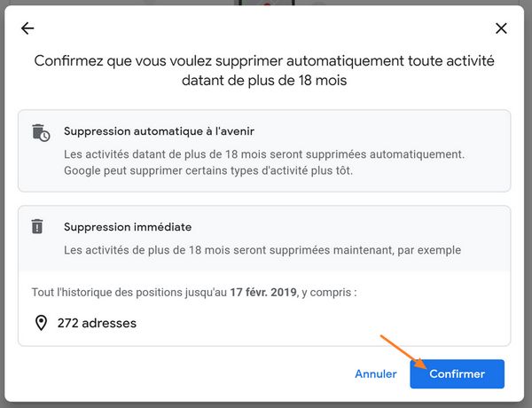Click the immediate deletion trash icon
Image resolution: width=532 pixels, height=408 pixels.
pos(37,227)
